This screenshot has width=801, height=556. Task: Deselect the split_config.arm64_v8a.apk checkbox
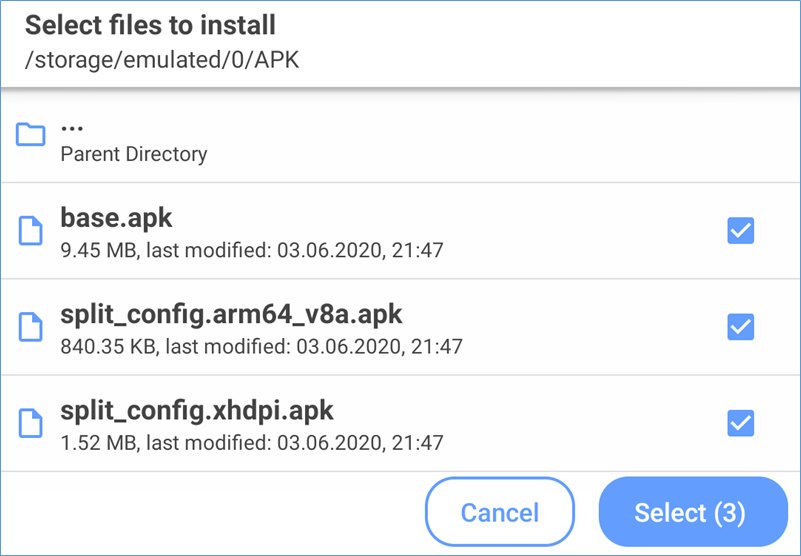740,327
